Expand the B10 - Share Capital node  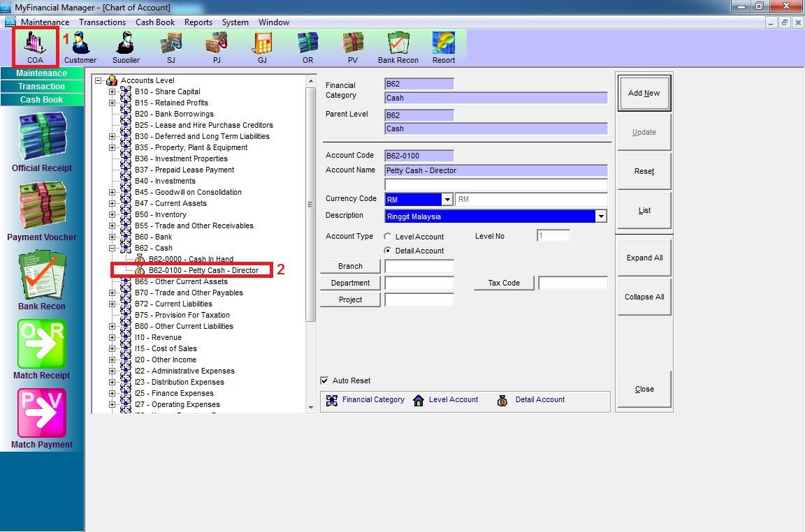click(x=112, y=91)
